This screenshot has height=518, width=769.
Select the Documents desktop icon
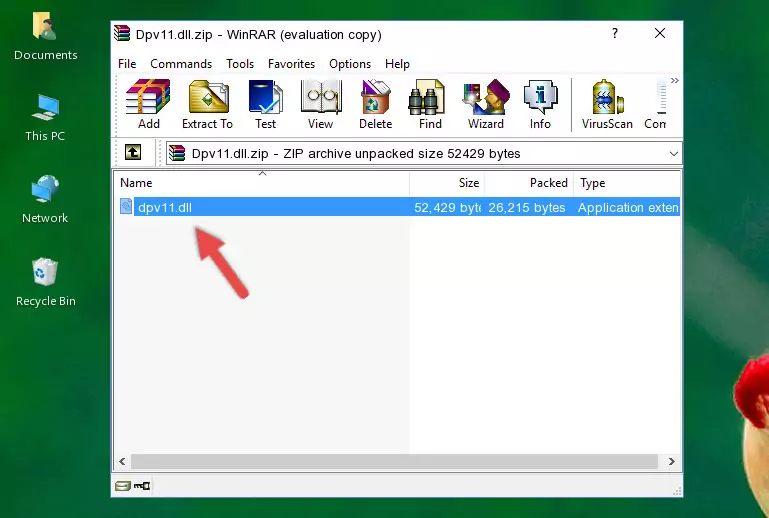[45, 36]
